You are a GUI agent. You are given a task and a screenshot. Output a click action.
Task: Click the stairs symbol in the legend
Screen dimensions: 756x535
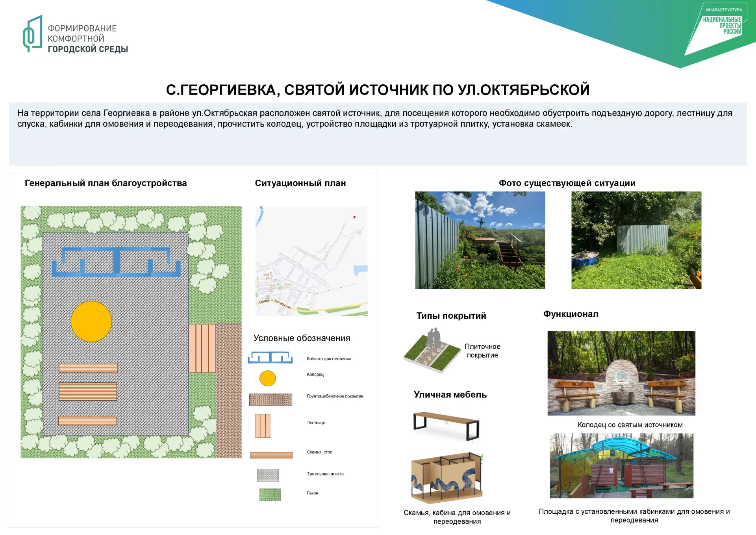(x=263, y=425)
